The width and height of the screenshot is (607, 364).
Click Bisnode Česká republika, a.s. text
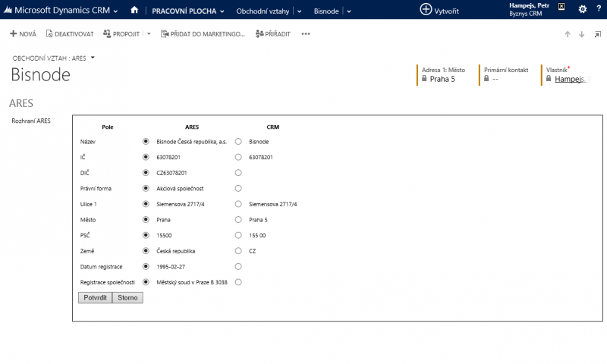[192, 142]
